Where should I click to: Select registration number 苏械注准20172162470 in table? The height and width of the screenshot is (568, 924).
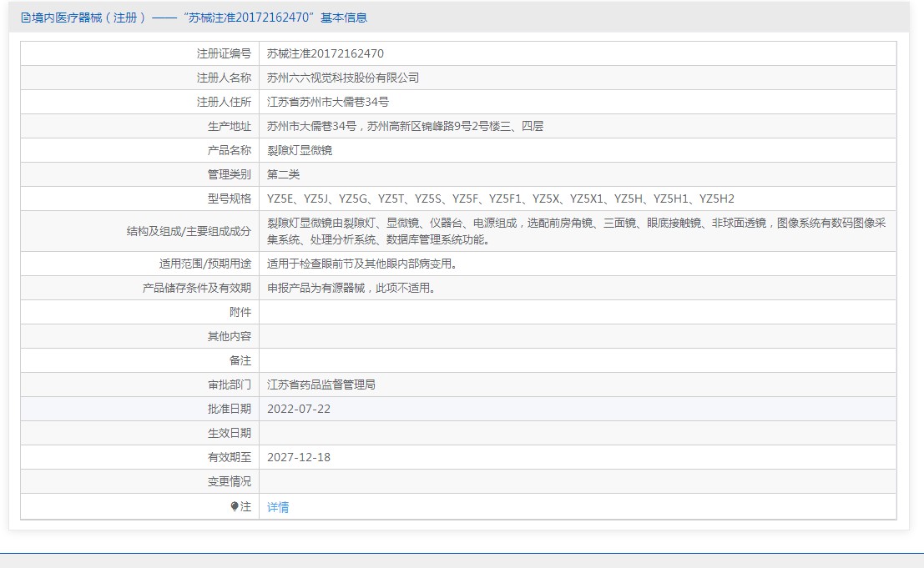pos(326,53)
